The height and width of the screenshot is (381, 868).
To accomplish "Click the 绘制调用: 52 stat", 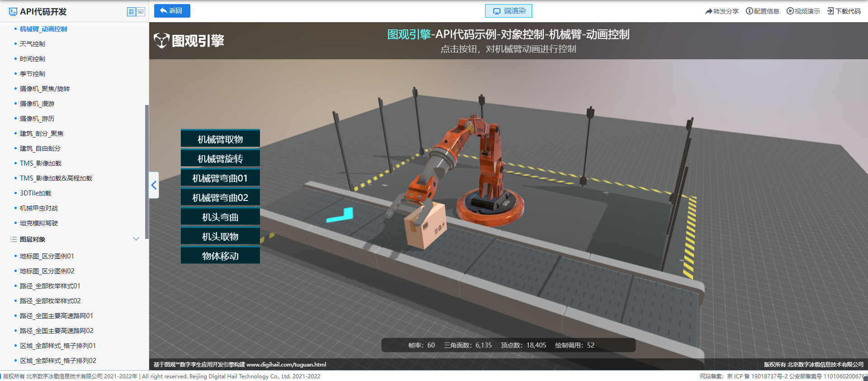I will pyautogui.click(x=575, y=345).
